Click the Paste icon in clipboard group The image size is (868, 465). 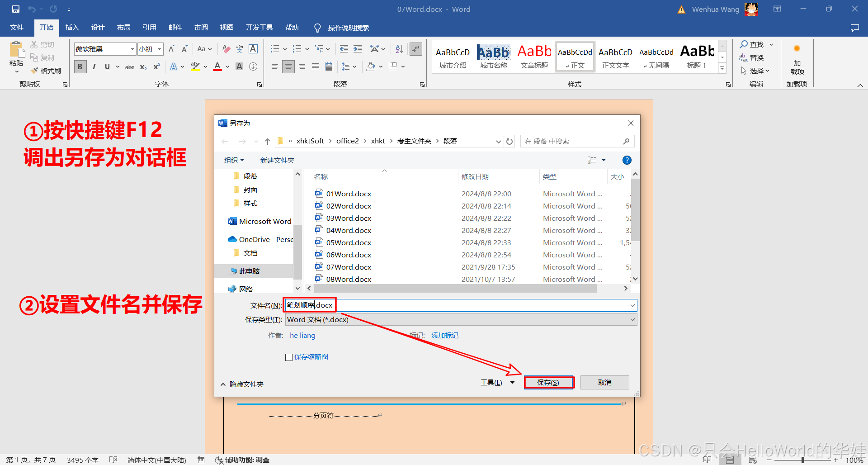tap(16, 50)
